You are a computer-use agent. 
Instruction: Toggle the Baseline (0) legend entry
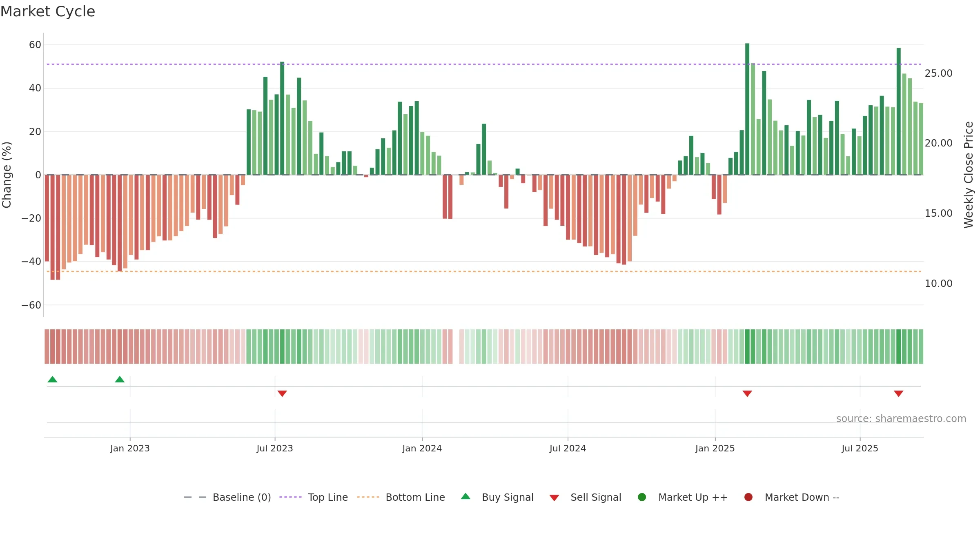[242, 497]
